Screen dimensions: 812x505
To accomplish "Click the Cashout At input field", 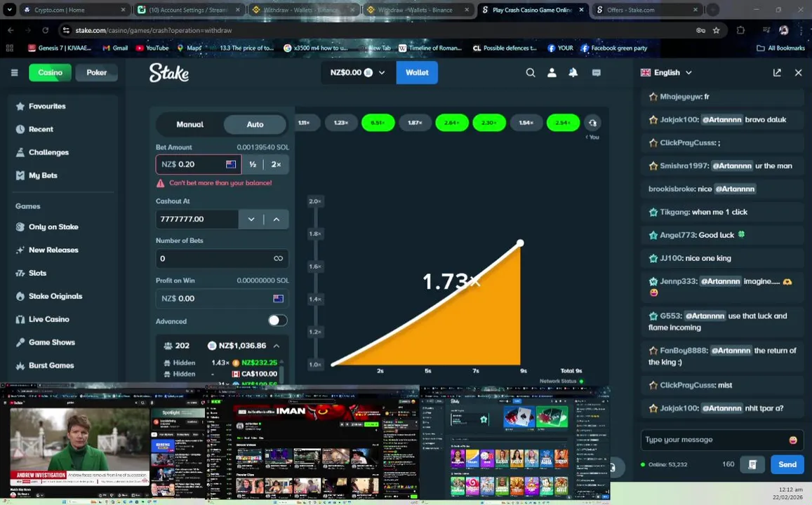I will pyautogui.click(x=197, y=220).
